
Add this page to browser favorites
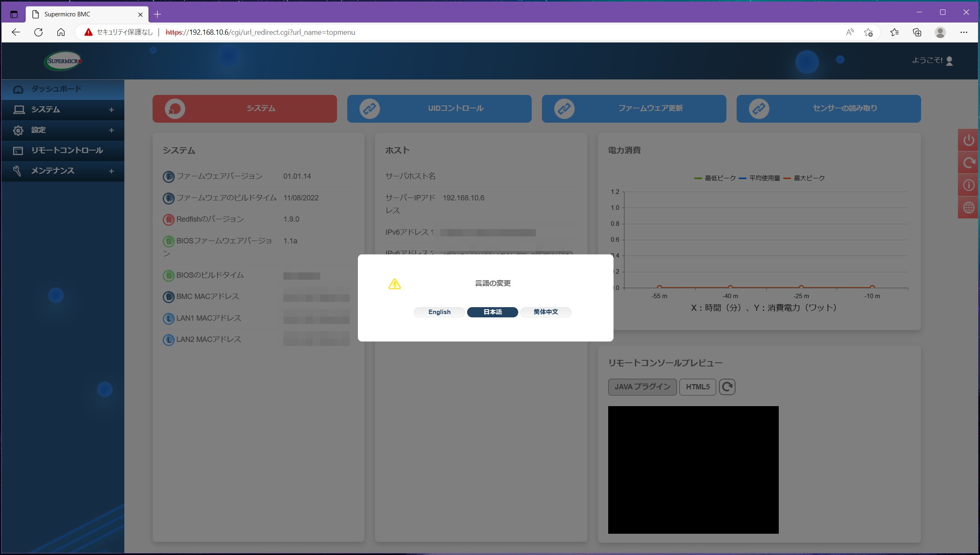pyautogui.click(x=868, y=32)
